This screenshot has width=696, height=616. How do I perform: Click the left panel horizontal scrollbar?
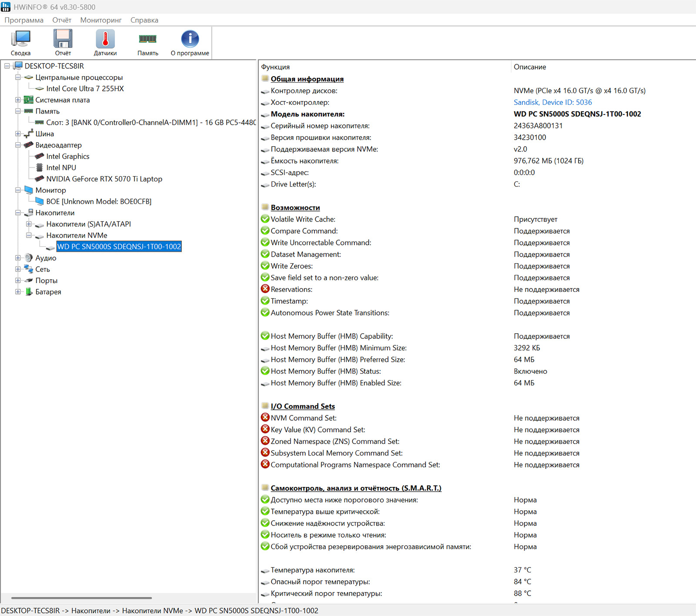[82, 598]
